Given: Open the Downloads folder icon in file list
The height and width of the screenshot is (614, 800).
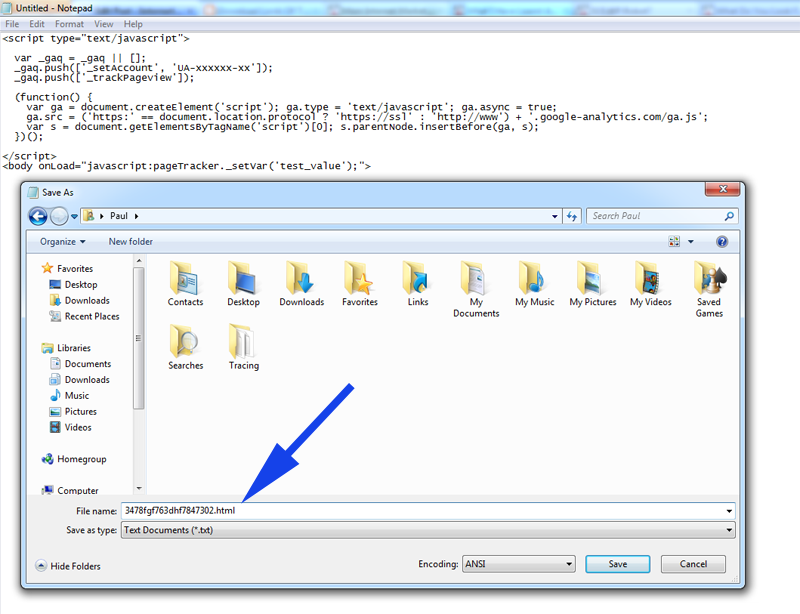Looking at the screenshot, I should click(x=302, y=284).
